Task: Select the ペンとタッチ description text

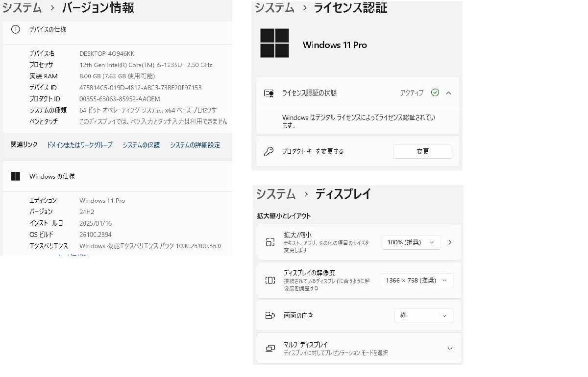Action: [x=153, y=121]
